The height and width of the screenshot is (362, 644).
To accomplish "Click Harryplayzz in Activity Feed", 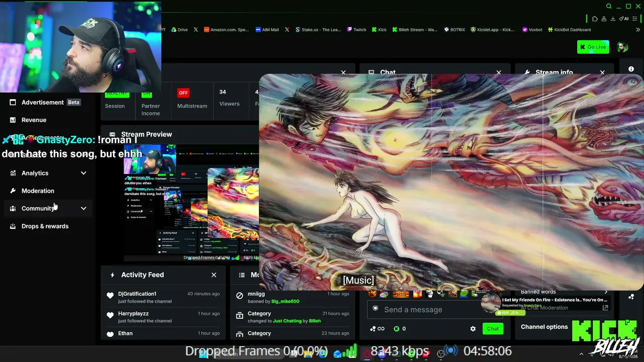I will pos(133,313).
